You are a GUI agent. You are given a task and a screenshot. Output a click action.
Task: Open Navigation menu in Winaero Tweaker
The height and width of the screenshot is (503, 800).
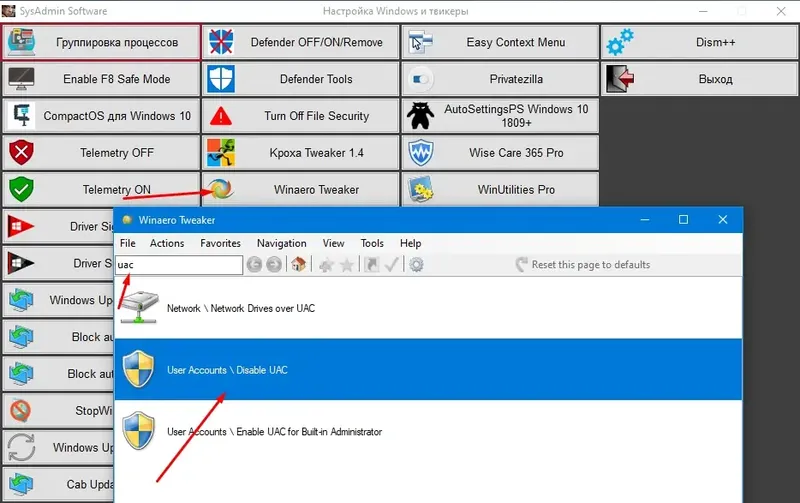pos(282,243)
